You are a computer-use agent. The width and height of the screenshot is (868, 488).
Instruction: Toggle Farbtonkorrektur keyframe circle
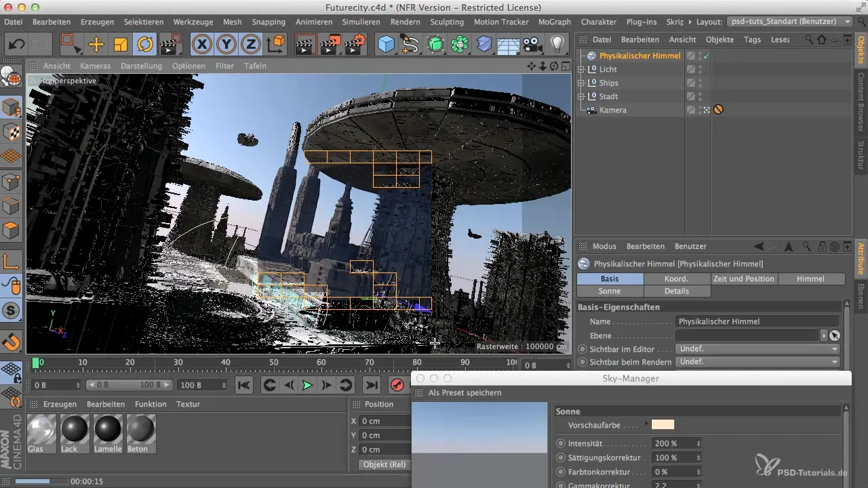click(x=561, y=472)
